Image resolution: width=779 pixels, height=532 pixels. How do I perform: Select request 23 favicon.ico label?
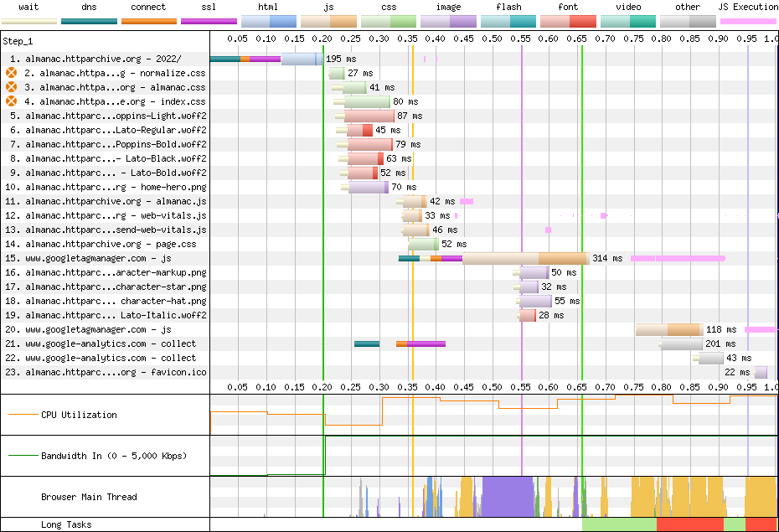pos(106,372)
